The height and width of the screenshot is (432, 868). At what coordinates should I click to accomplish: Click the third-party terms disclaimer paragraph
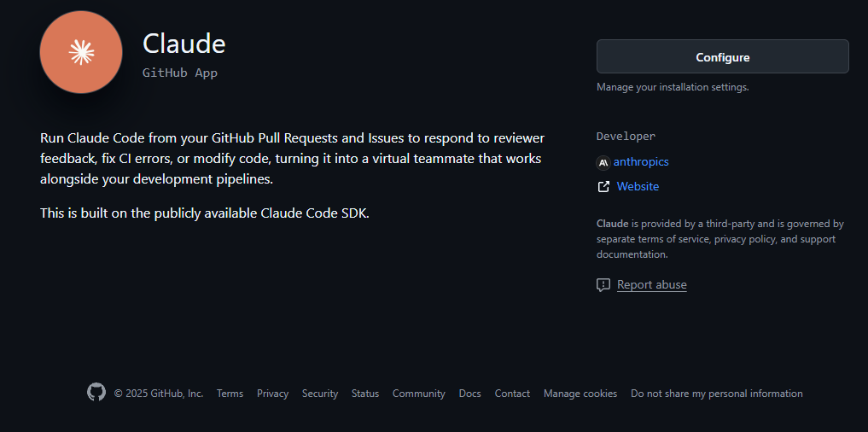[719, 239]
